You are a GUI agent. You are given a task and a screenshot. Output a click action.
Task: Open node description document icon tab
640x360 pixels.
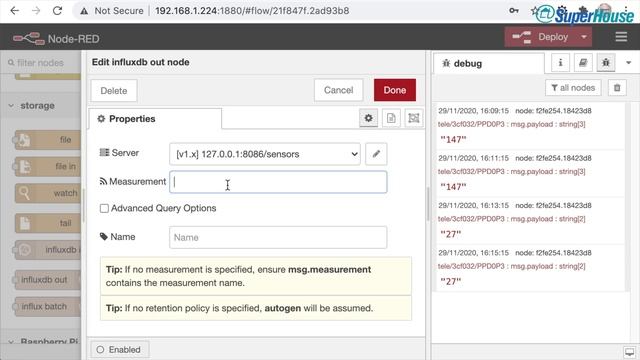coord(391,118)
